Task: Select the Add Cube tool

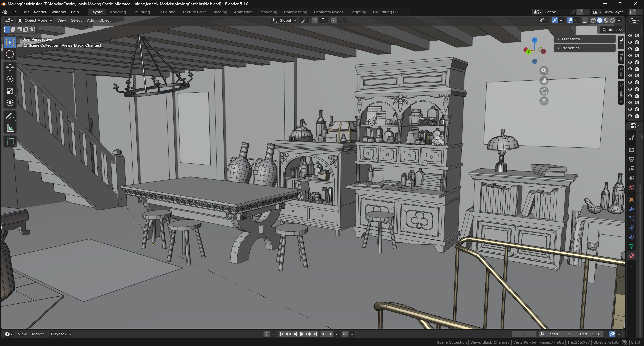Action: tap(10, 141)
